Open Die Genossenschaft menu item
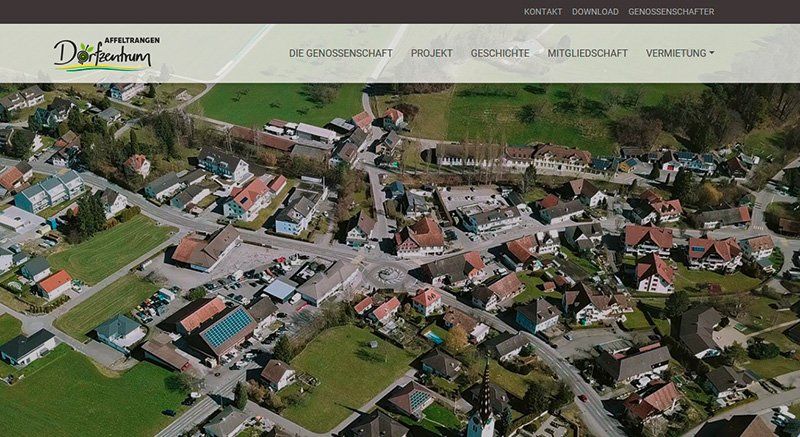 341,53
